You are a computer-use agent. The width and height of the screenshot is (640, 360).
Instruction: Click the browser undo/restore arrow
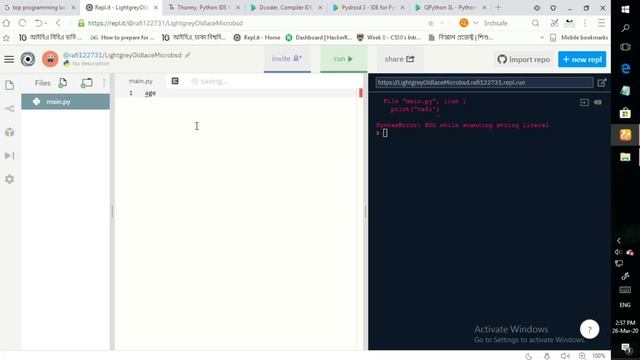[x=38, y=23]
